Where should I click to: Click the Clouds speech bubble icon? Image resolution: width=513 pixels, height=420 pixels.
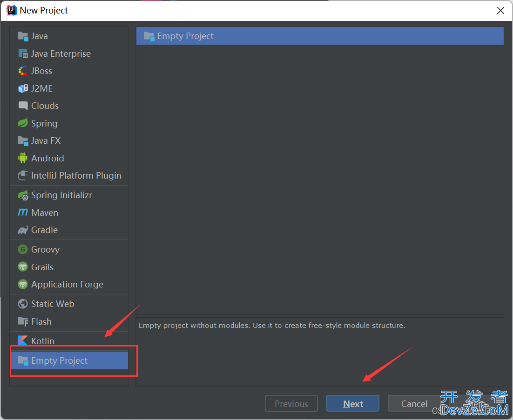23,106
